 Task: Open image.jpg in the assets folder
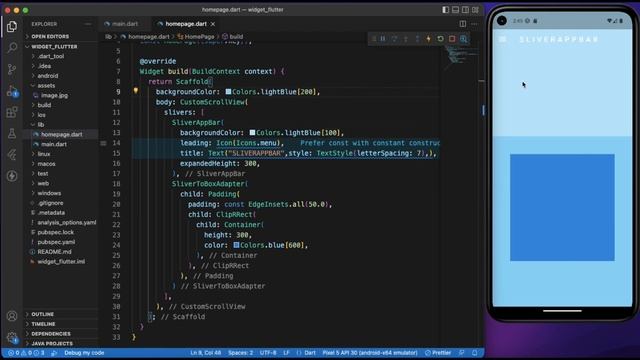coord(54,96)
